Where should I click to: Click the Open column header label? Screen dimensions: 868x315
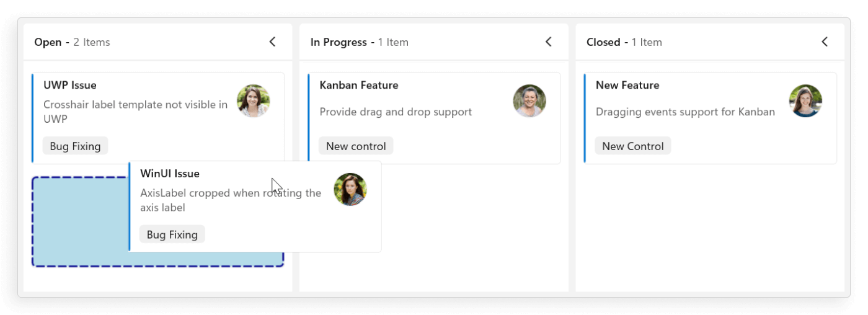48,42
